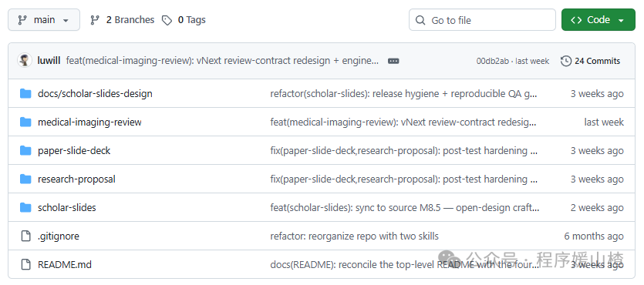The width and height of the screenshot is (644, 285).
Task: Click folder icon for docs/scholar-slides-design
Action: (25, 93)
